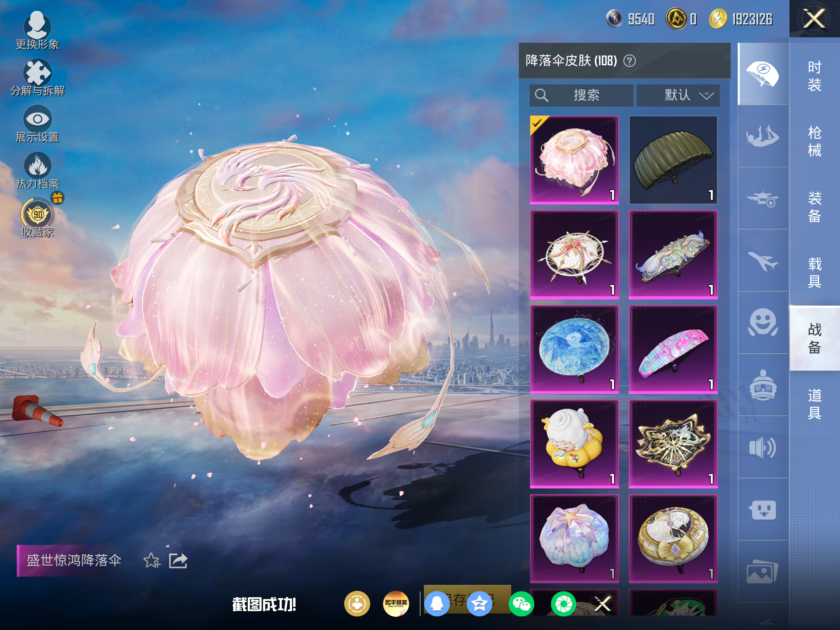The image size is (840, 630).
Task: Open the 更换形象 change avatar icon
Action: click(x=37, y=31)
